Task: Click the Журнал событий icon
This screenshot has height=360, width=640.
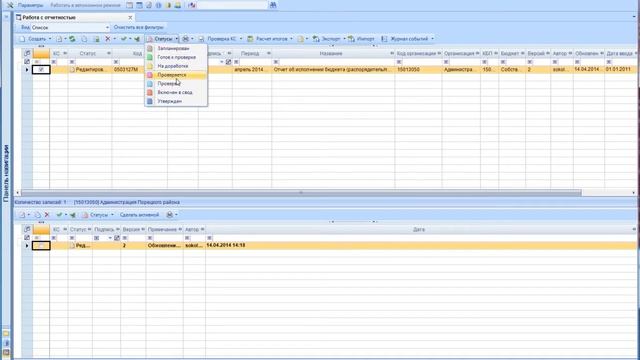Action: [x=384, y=39]
